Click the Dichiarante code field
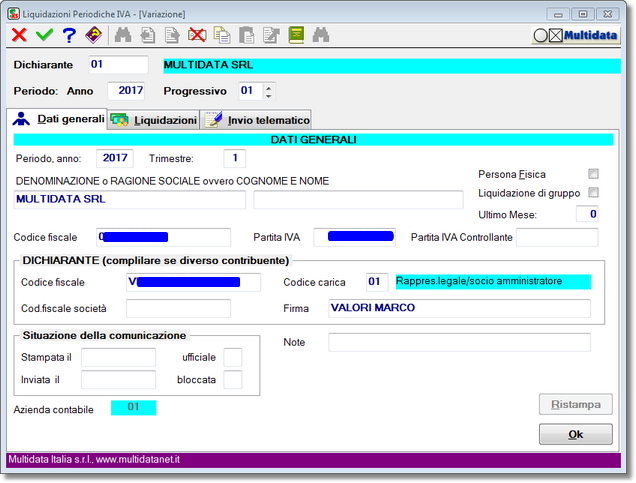The image size is (636, 483). coord(118,65)
